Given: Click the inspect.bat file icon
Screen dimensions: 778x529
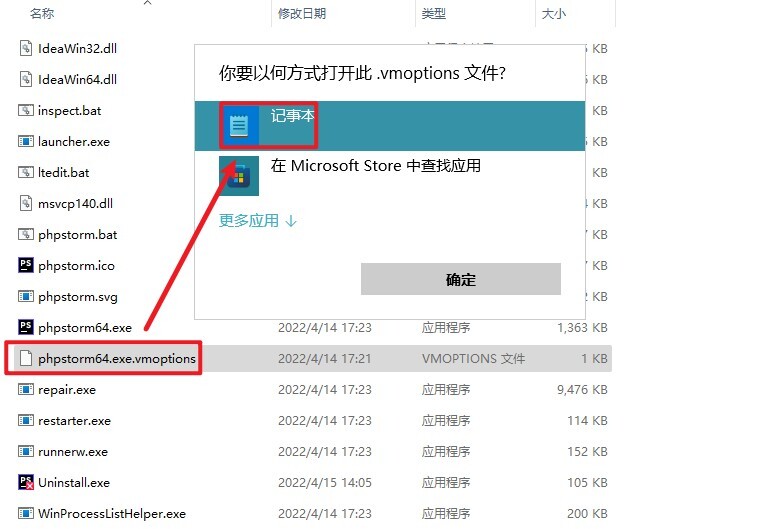Looking at the screenshot, I should [x=26, y=110].
